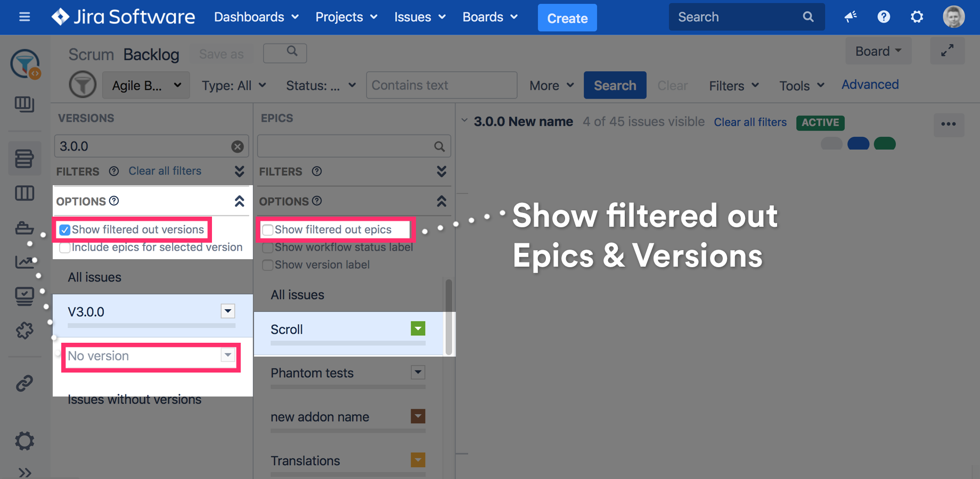The width and height of the screenshot is (980, 479).
Task: Click the fullscreen expand arrows icon
Action: coord(947,51)
